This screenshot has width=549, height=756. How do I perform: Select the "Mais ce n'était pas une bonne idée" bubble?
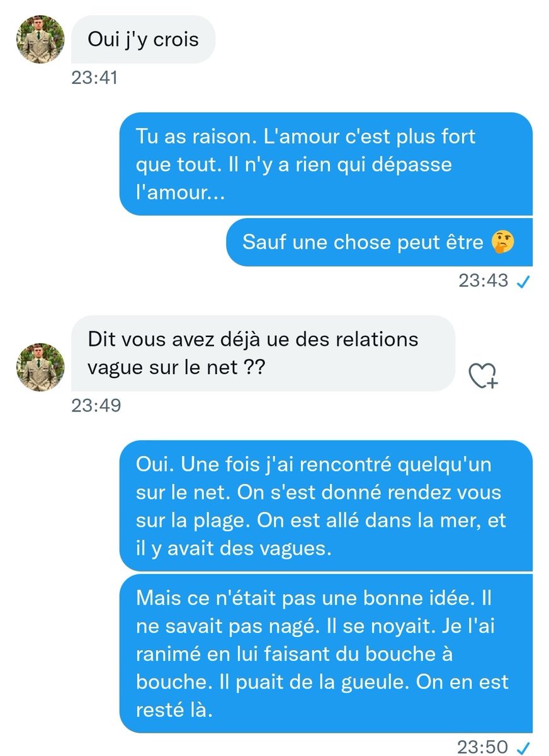tap(326, 653)
